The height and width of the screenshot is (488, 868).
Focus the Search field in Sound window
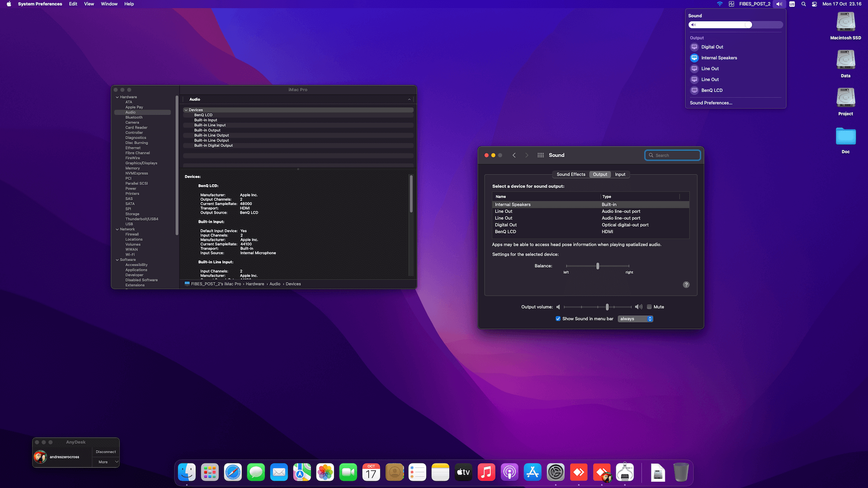click(673, 155)
